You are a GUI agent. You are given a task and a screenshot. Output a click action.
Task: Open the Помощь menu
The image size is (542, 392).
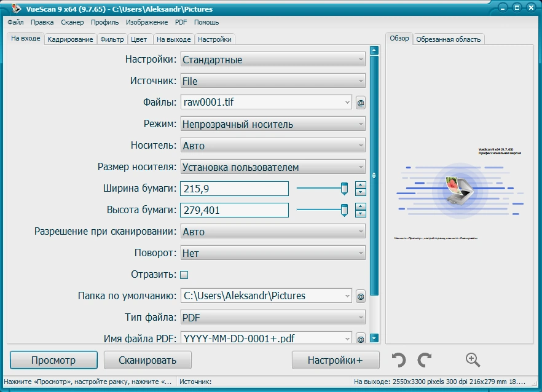point(206,22)
